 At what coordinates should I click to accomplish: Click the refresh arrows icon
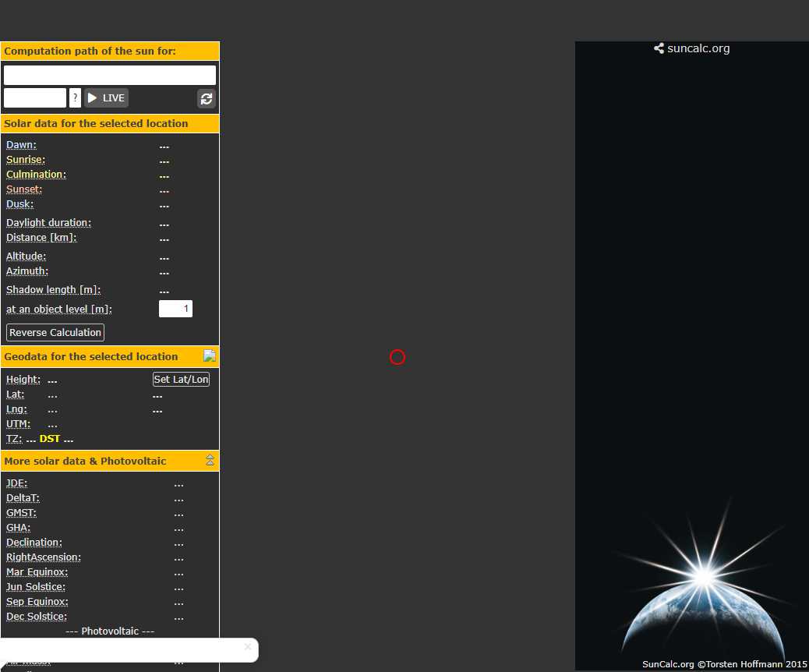click(206, 98)
